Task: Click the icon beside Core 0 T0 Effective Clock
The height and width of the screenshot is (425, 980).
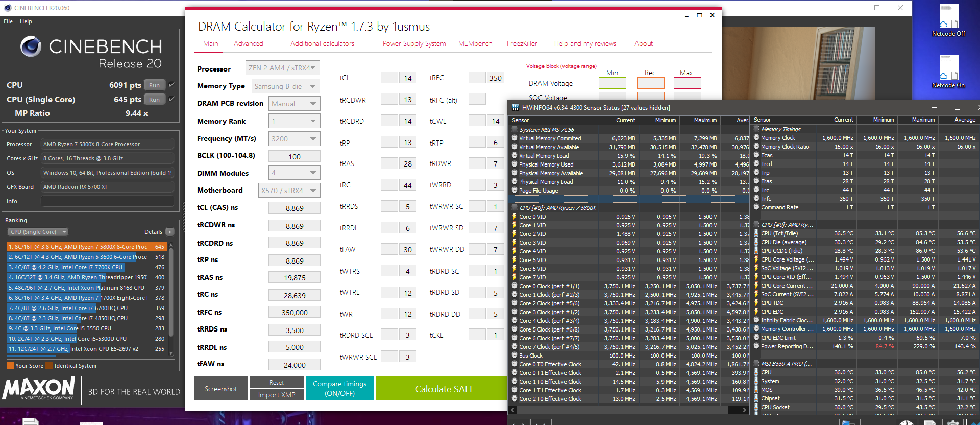Action: 514,364
